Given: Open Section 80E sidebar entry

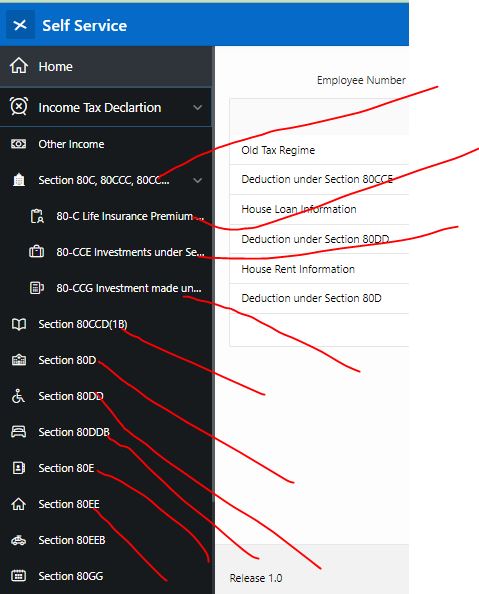Looking at the screenshot, I should click(106, 468).
